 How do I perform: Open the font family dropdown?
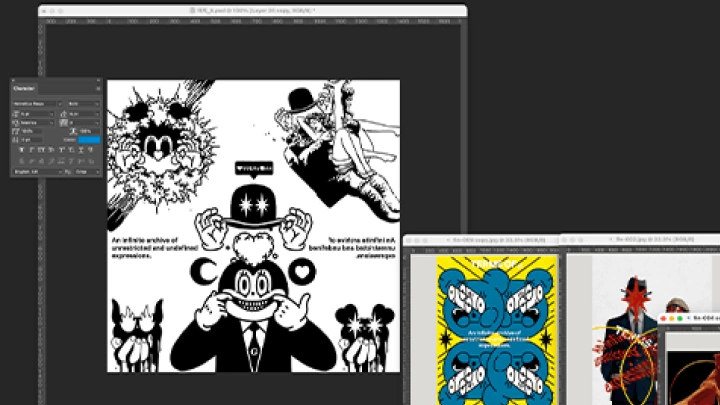[60, 104]
